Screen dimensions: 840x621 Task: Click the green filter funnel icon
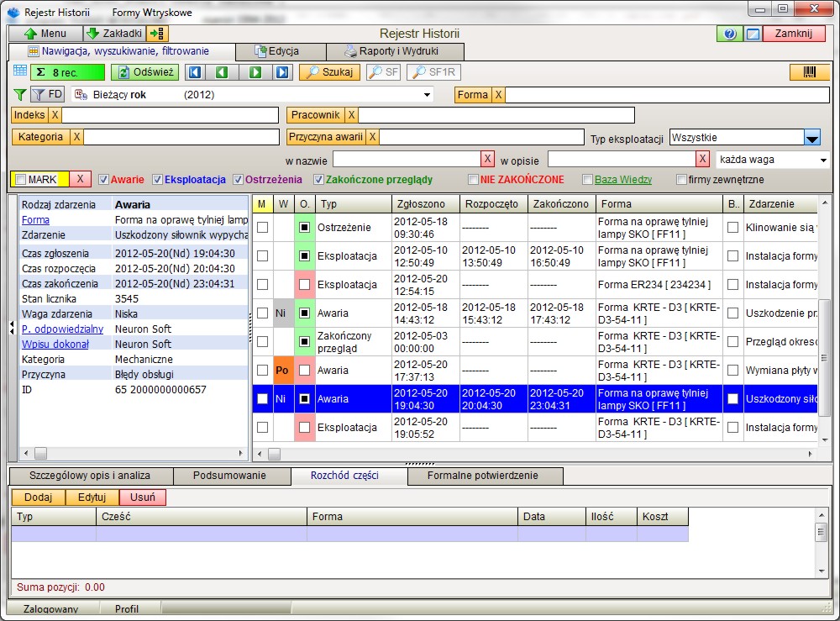point(20,95)
